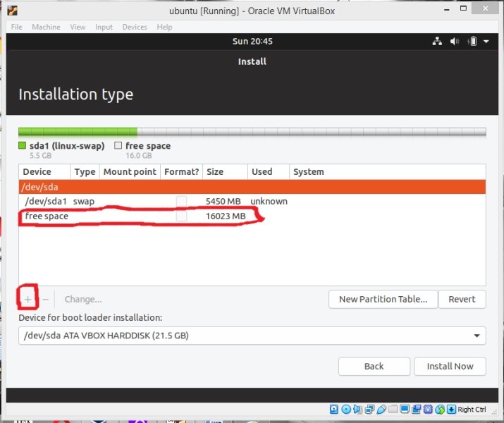Viewport: 504px width, 423px height.
Task: Click the Right Ctrl host key label
Action: coord(472,410)
